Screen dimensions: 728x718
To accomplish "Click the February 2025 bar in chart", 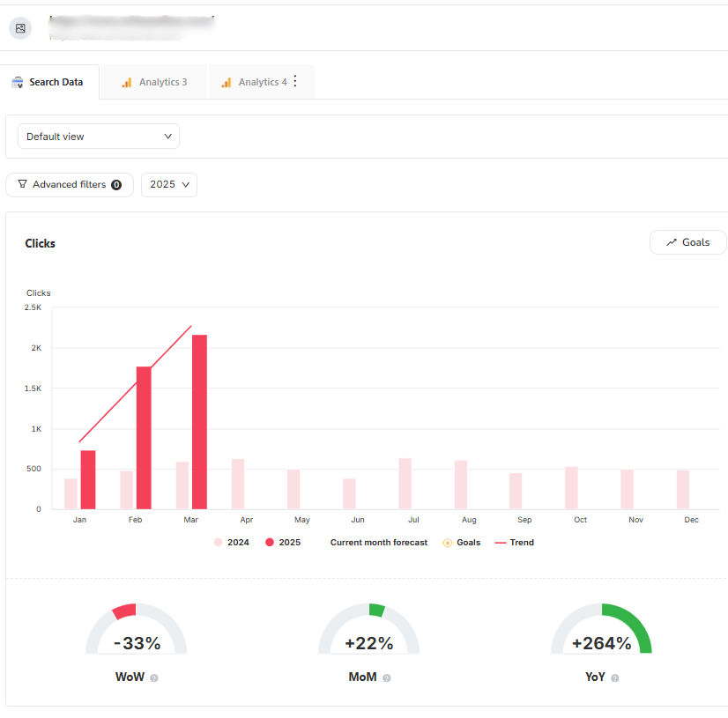I will [x=144, y=437].
